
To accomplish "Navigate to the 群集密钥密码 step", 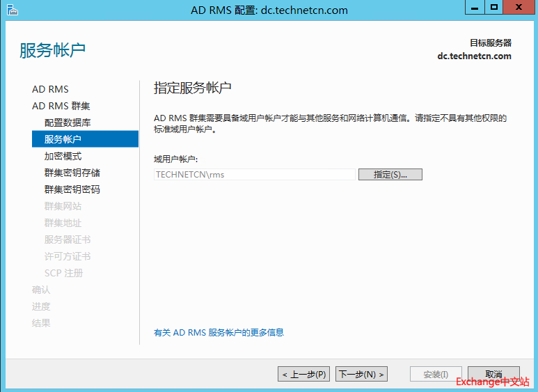I will pyautogui.click(x=72, y=189).
